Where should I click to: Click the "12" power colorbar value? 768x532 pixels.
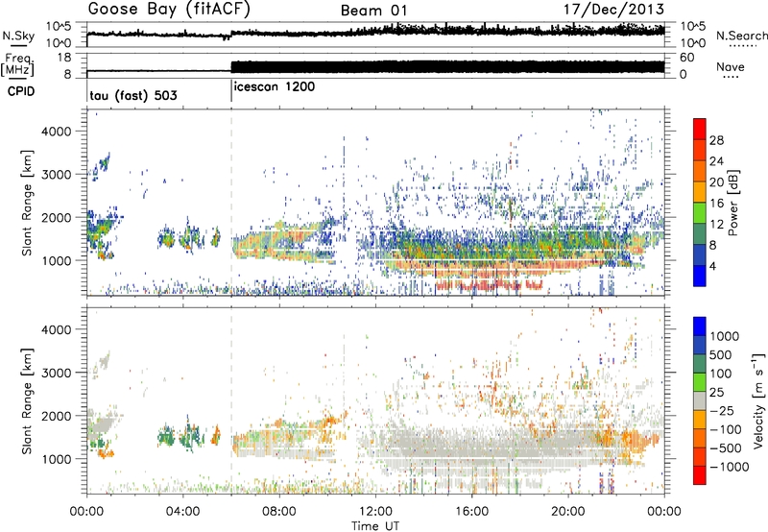point(716,225)
